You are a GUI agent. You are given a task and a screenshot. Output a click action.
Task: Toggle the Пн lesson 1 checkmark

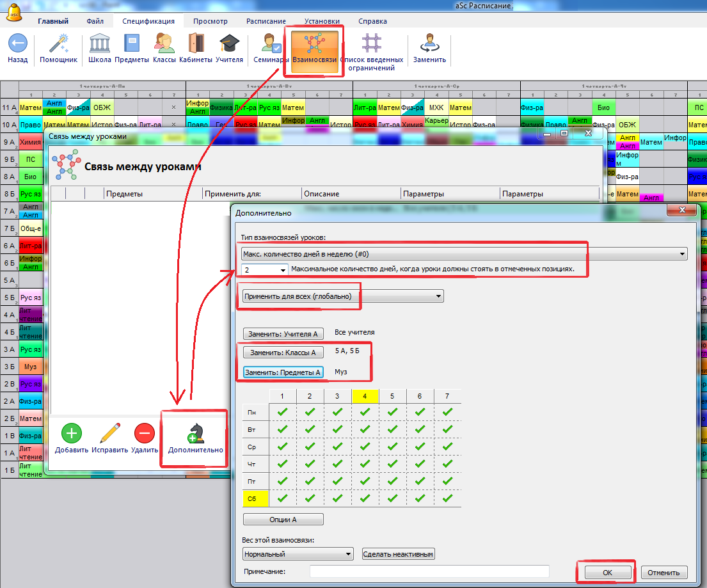[282, 413]
